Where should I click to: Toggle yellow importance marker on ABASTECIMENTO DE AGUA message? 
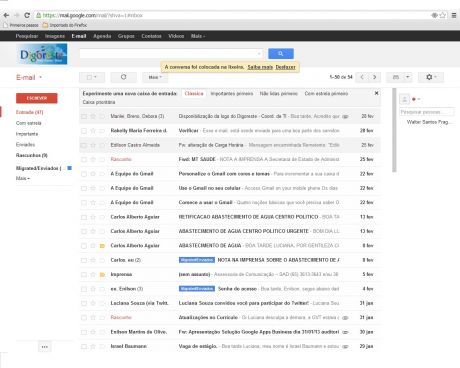coord(102,246)
